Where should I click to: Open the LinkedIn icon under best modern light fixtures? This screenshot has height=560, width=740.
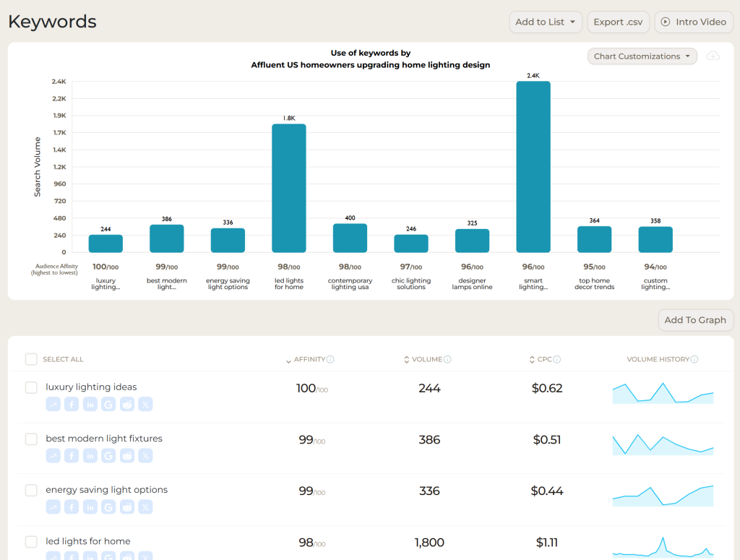(x=90, y=455)
